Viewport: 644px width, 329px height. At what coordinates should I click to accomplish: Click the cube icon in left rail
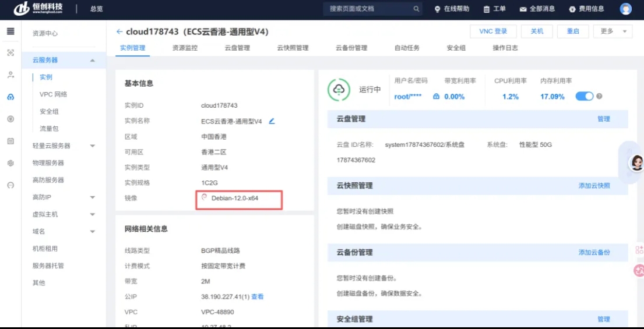10,163
